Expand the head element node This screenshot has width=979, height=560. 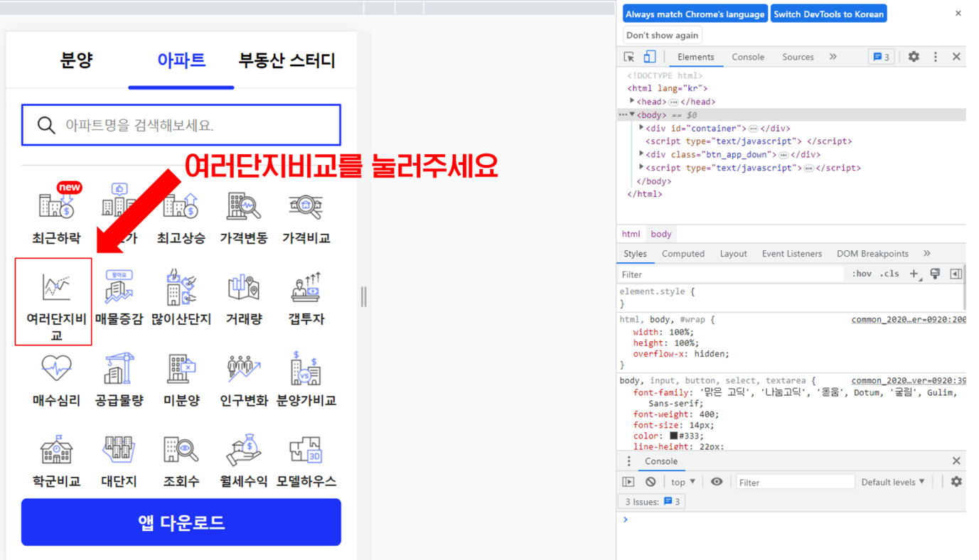coord(632,102)
